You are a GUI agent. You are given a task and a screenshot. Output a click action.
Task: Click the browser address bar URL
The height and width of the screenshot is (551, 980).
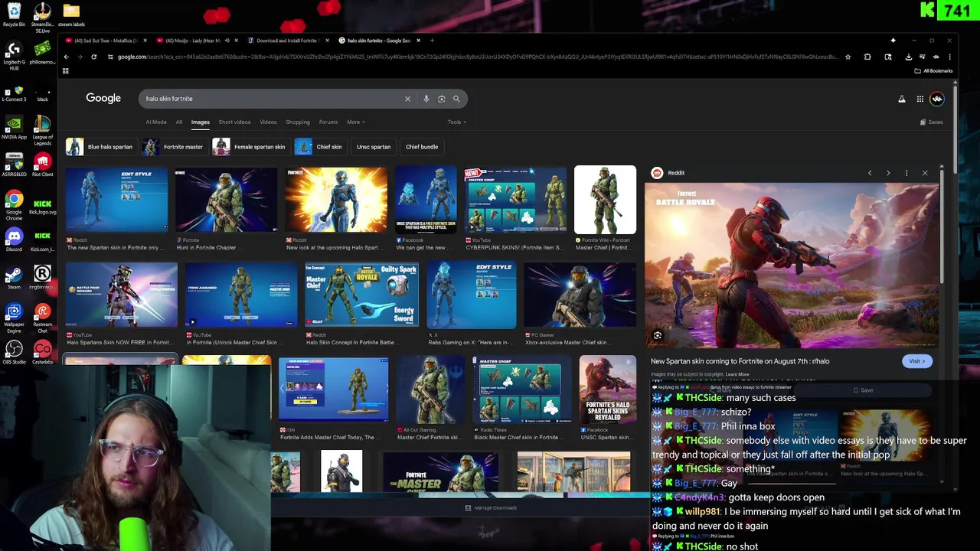point(478,57)
